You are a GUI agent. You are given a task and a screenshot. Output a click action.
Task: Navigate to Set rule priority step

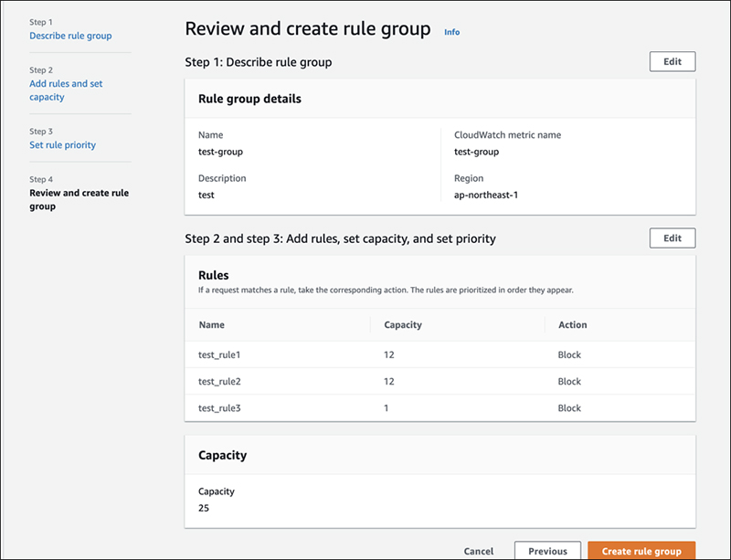62,144
